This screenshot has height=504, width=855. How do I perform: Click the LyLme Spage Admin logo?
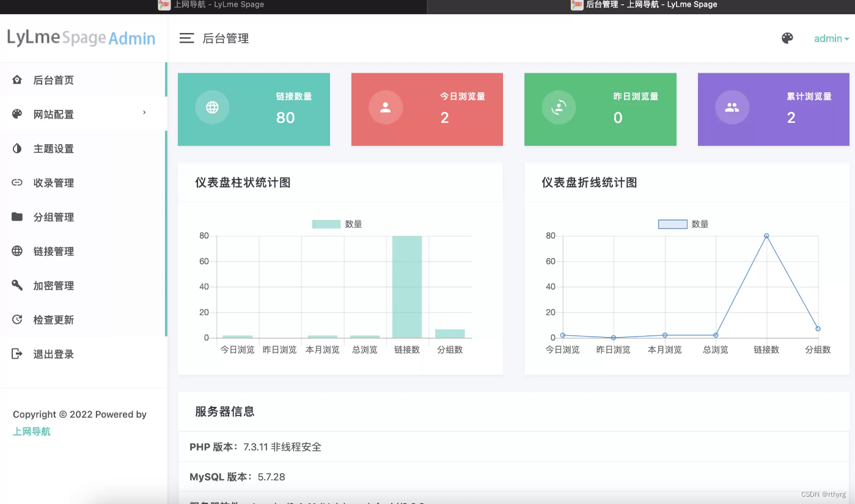pyautogui.click(x=81, y=38)
